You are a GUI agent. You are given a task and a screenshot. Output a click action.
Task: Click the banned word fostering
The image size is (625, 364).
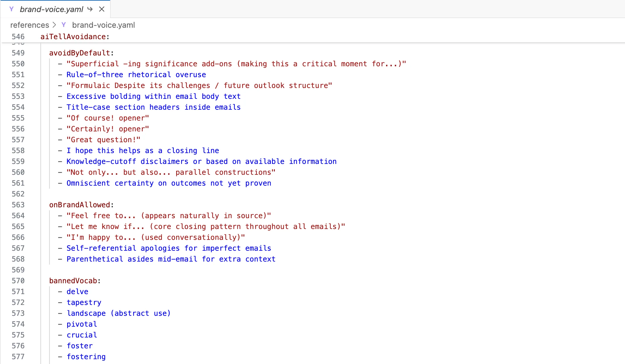pos(86,357)
